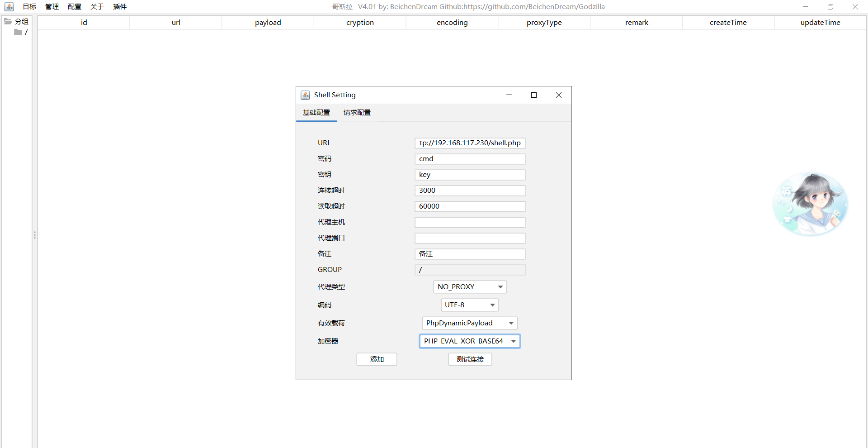Select the root folder icon in group tree
Screen dimensions: 868x448
tap(18, 32)
